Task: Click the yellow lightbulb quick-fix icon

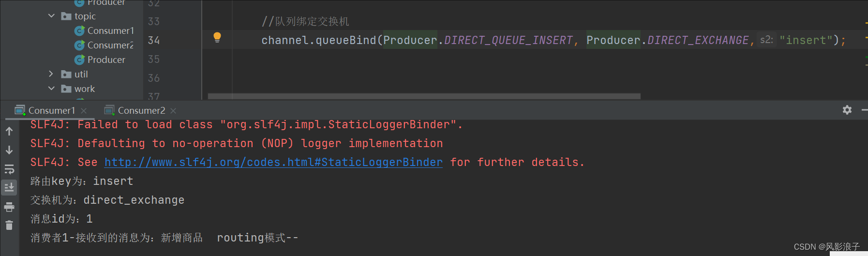Action: [217, 37]
